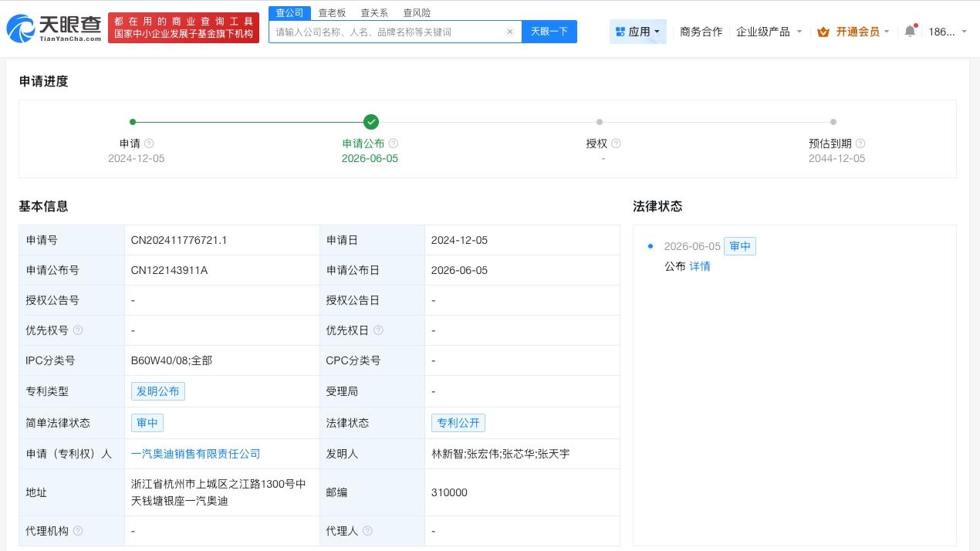Image resolution: width=980 pixels, height=551 pixels.
Task: Click 审中 tag in 简单法律状态 row
Action: tap(147, 423)
